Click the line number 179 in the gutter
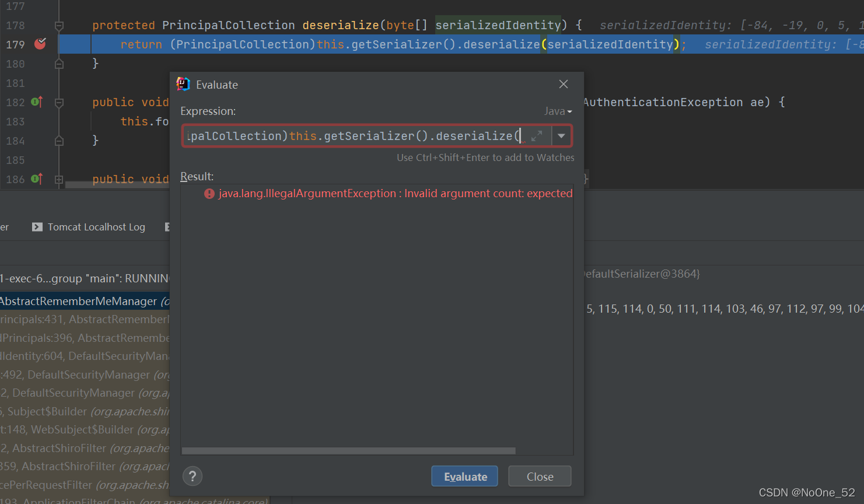Image resolution: width=864 pixels, height=504 pixels. coord(15,44)
